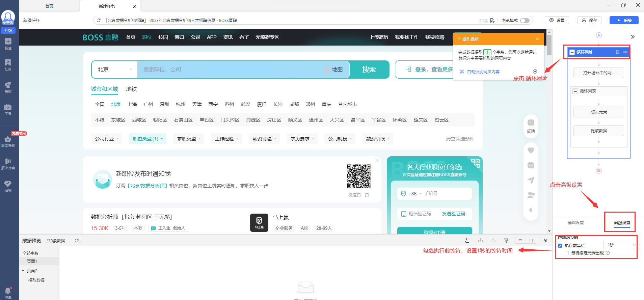Open 校园 in the BOSS直聘 navigation
Screen dimensions: 644x300
[x=163, y=37]
